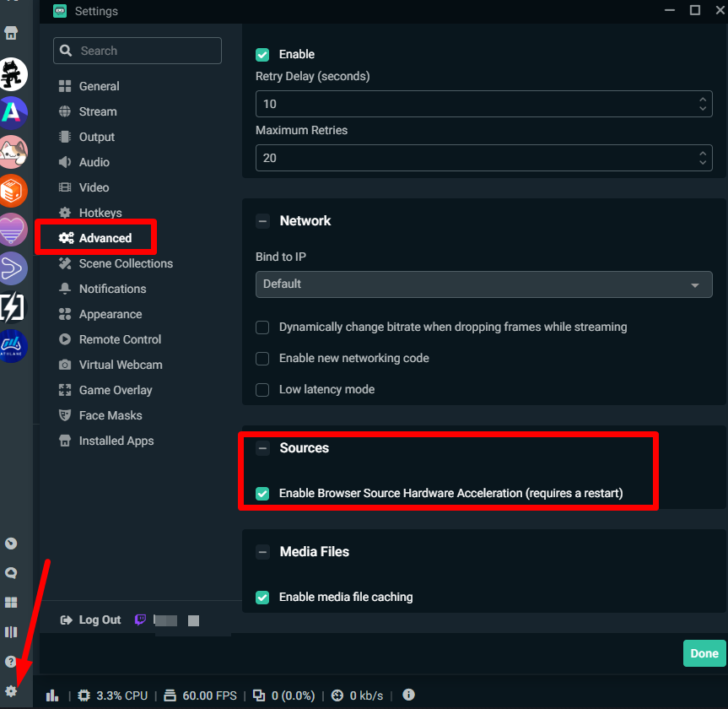The height and width of the screenshot is (709, 728).
Task: Collapse the Media Files section
Action: [263, 552]
